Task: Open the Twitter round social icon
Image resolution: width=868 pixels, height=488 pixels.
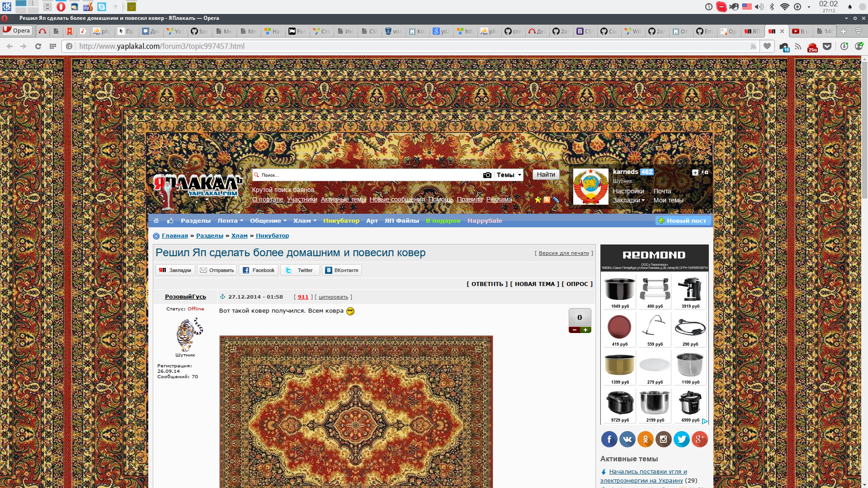Action: (x=682, y=439)
